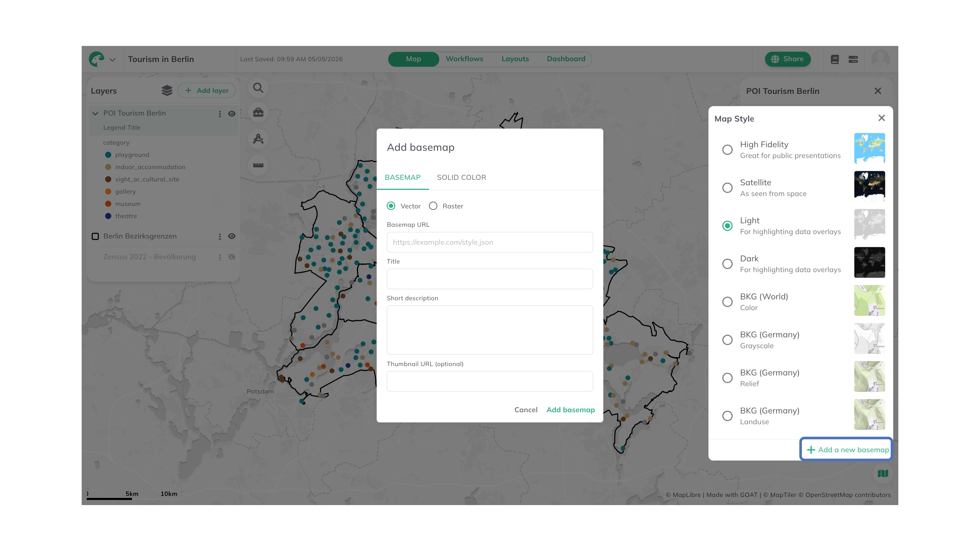The image size is (980, 551).
Task: Show the Zensus 2022 - Bevölkerung layer
Action: pos(232,257)
